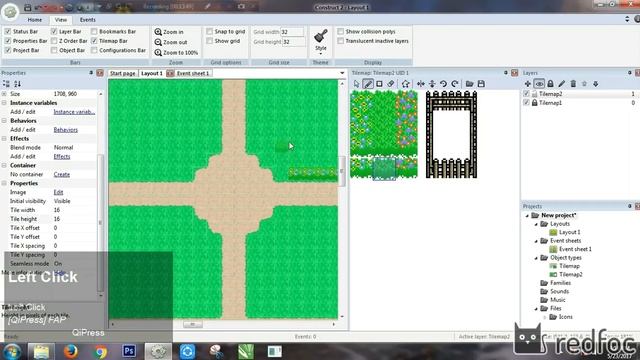Rotate tile clockwise
Viewport: 640px width, 360px height.
(x=455, y=84)
